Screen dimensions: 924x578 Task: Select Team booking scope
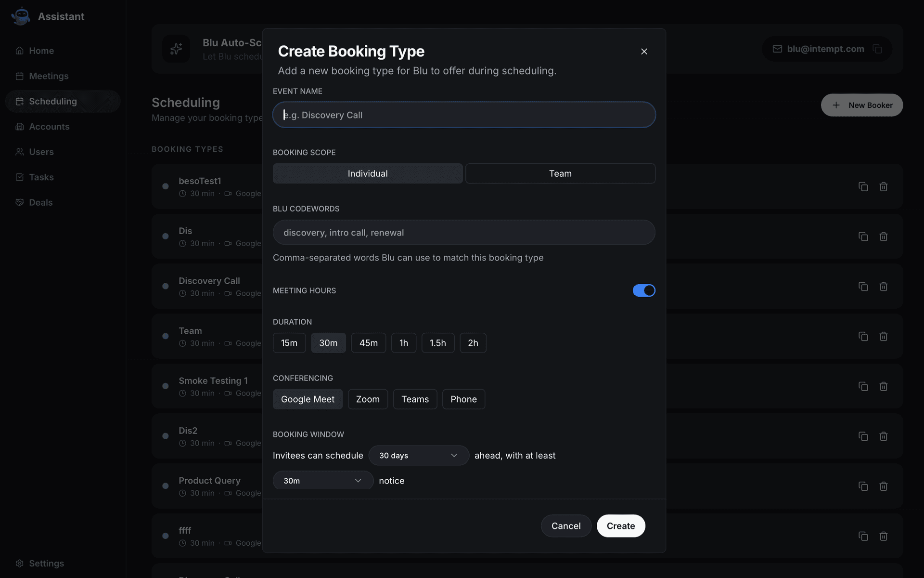(x=560, y=173)
